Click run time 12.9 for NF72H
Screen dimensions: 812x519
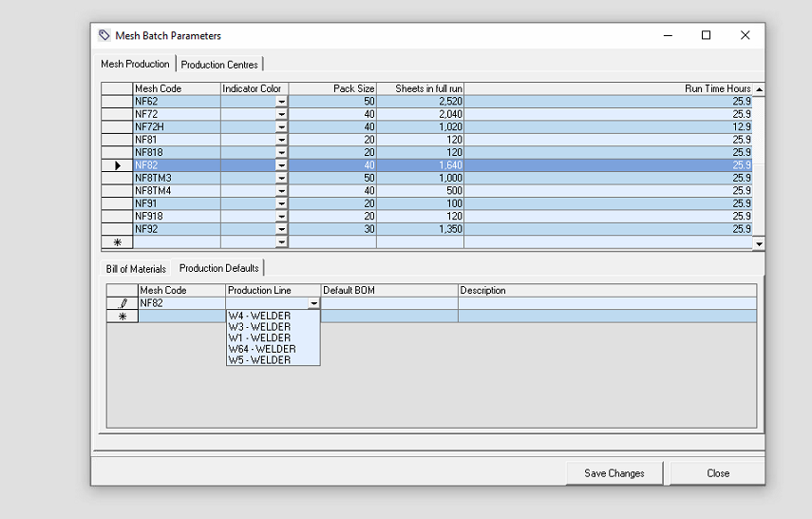(x=608, y=127)
